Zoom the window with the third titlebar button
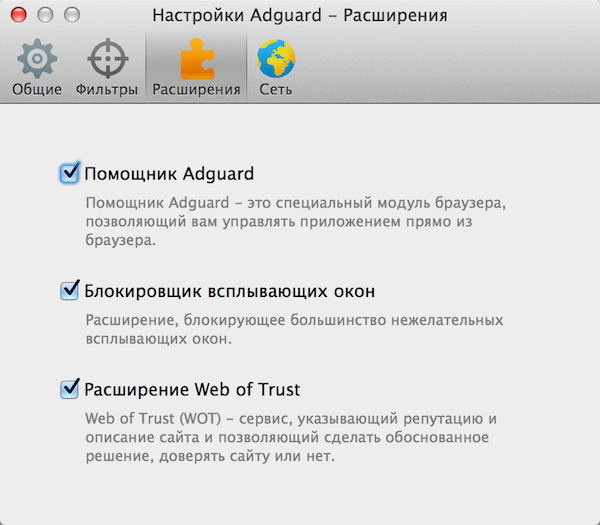This screenshot has height=525, width=600. (72, 15)
